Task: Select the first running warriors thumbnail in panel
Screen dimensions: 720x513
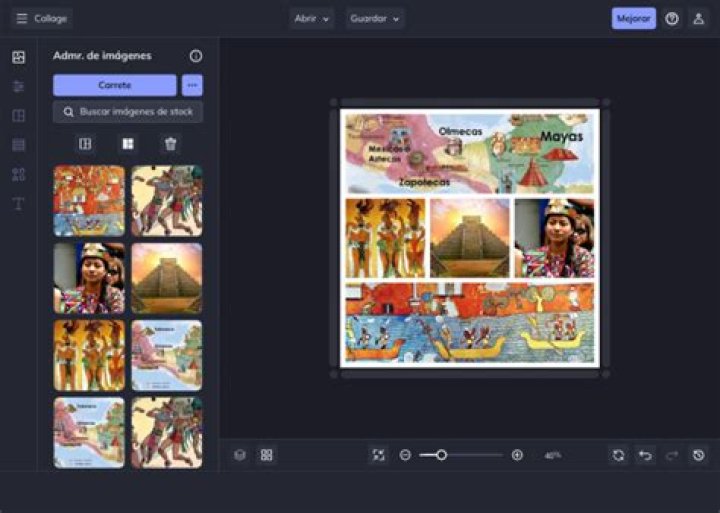Action: click(167, 201)
